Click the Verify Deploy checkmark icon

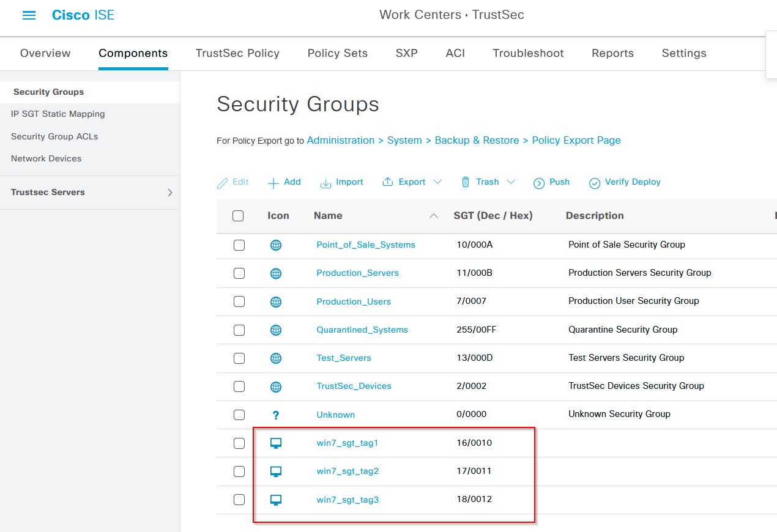click(x=595, y=183)
